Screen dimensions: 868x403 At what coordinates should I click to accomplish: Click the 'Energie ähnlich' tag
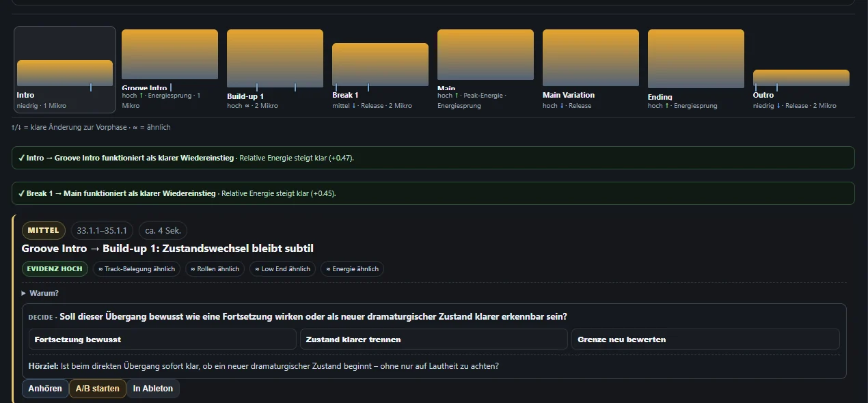pos(352,269)
